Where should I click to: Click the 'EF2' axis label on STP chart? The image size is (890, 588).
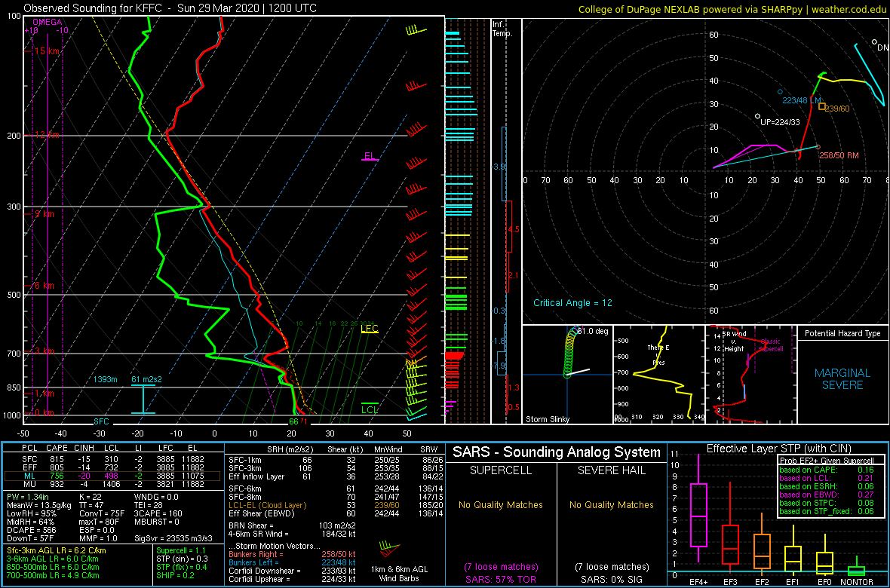[762, 582]
